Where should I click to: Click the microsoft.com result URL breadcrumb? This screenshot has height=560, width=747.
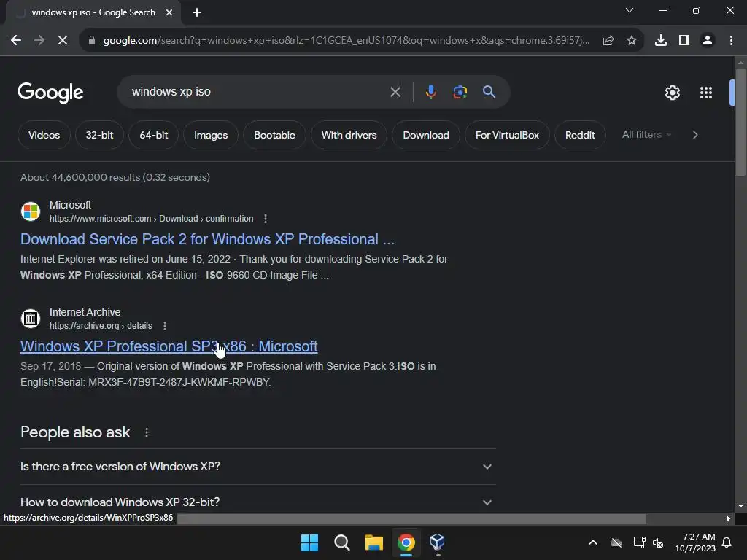pyautogui.click(x=152, y=219)
